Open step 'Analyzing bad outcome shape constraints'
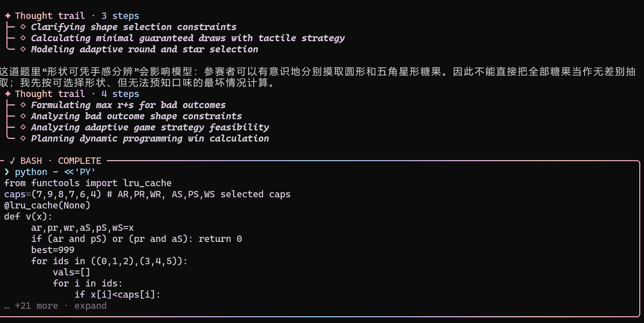Image resolution: width=644 pixels, height=323 pixels. click(136, 116)
